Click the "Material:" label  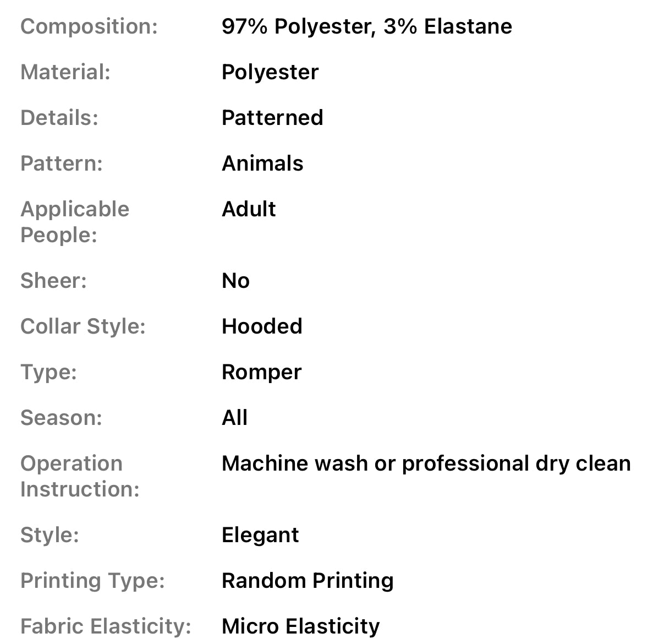[65, 72]
